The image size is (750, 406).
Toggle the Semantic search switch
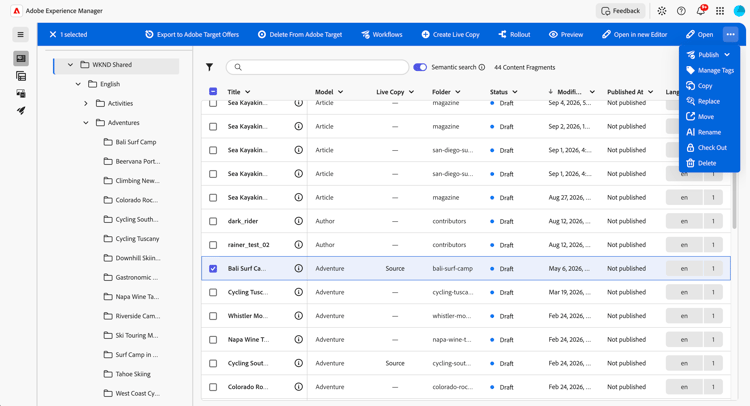point(420,67)
